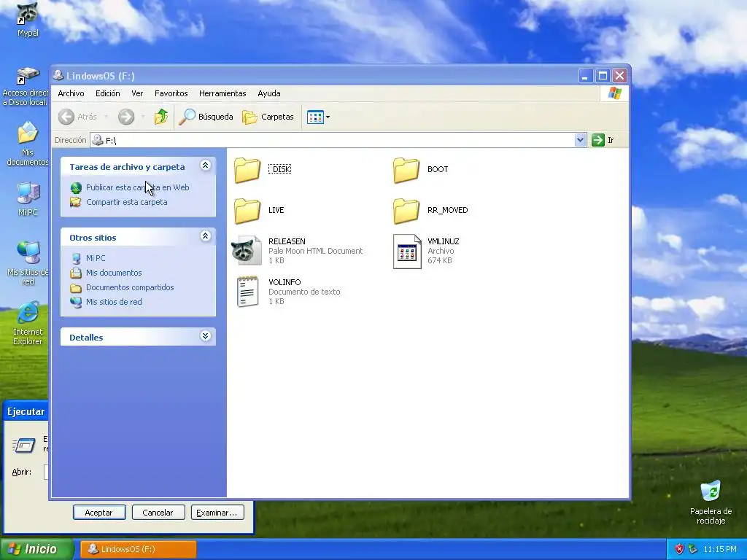747x560 pixels.
Task: Click Publicar esta carpeta en Web
Action: tap(137, 187)
